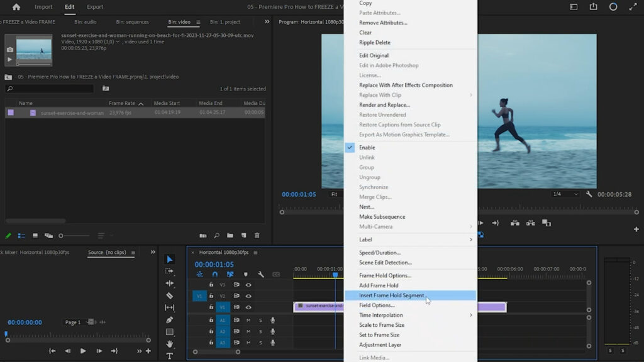
Task: Click the timeline Add Marker icon
Action: tap(246, 274)
